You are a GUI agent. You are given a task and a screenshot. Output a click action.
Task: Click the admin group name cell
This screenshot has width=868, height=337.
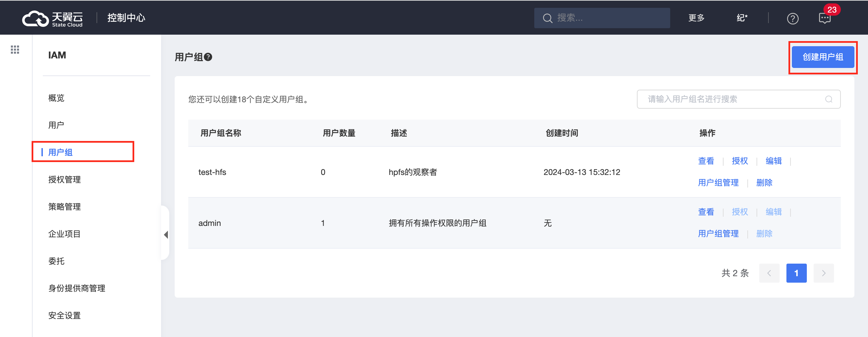[210, 223]
